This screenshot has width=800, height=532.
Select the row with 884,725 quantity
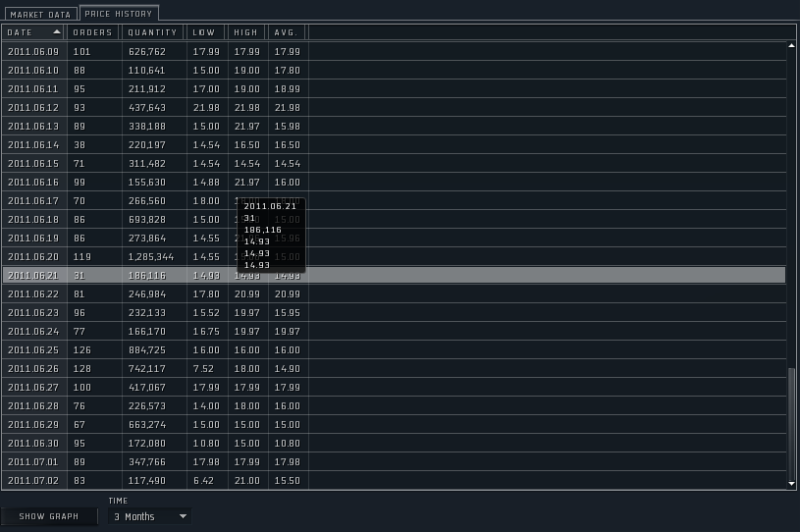(x=393, y=350)
